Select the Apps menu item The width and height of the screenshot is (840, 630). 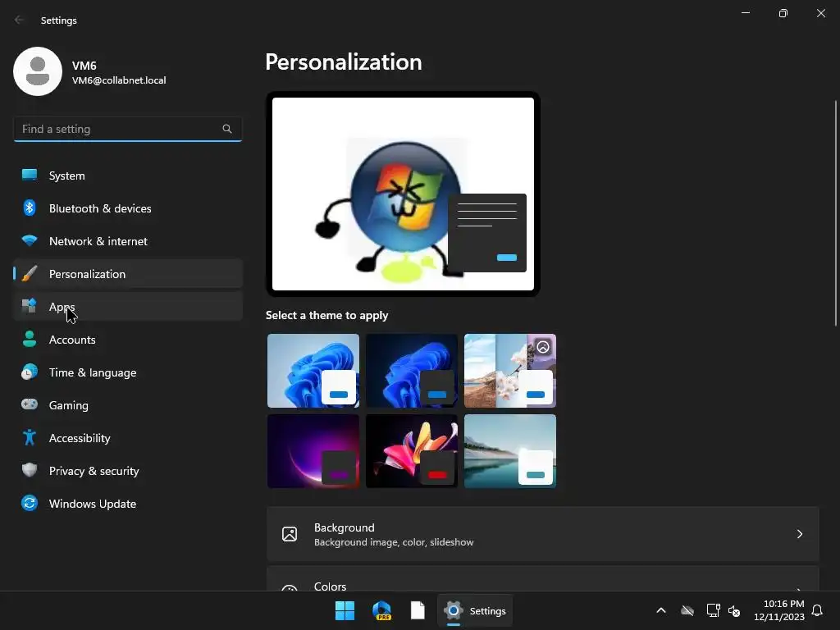pyautogui.click(x=128, y=307)
